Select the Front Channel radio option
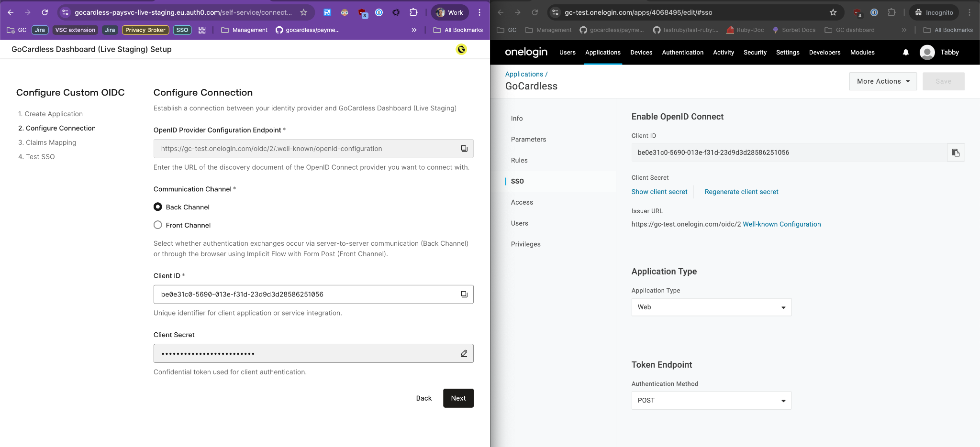Image resolution: width=980 pixels, height=447 pixels. point(158,225)
